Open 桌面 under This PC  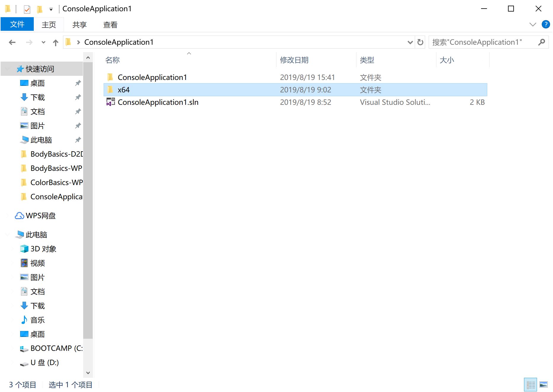point(37,334)
